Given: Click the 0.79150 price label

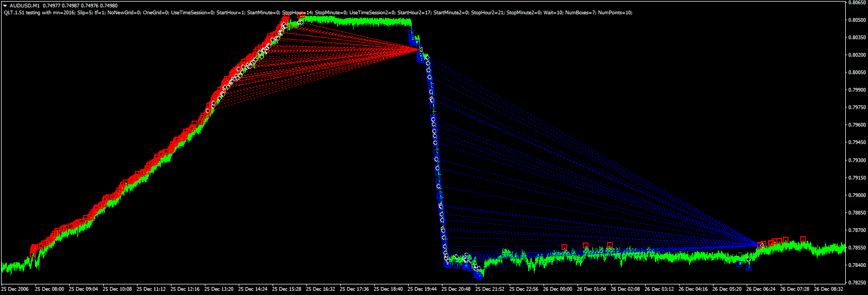Looking at the screenshot, I should (857, 178).
